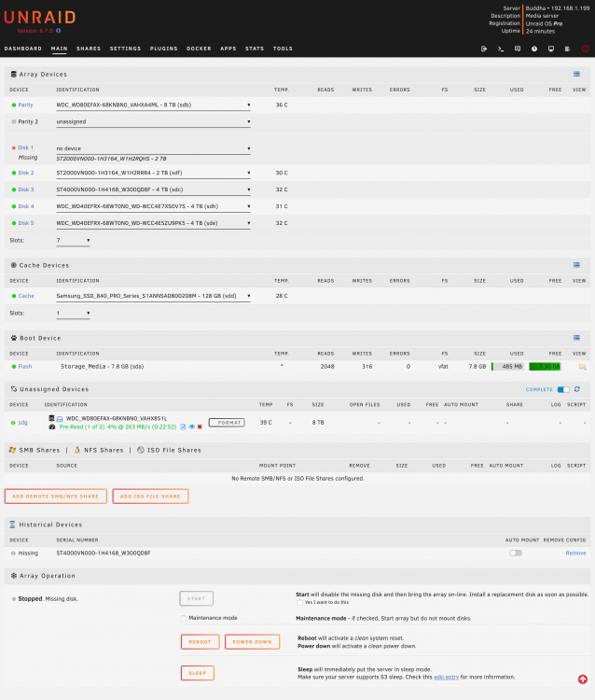Screen dimensions: 595x700
Task: Click the green status dot for Flash
Action: (x=14, y=367)
